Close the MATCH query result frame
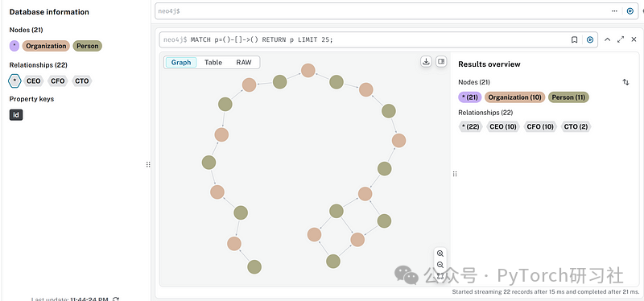 tap(634, 39)
